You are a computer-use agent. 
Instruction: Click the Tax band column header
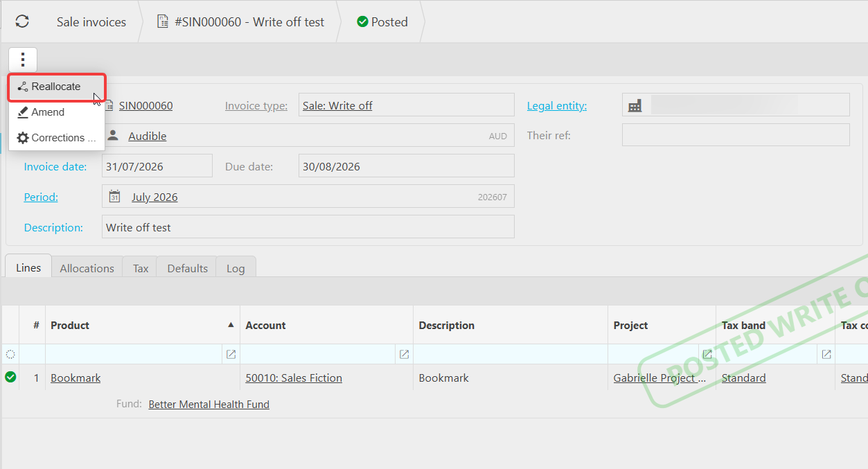[x=776, y=325]
